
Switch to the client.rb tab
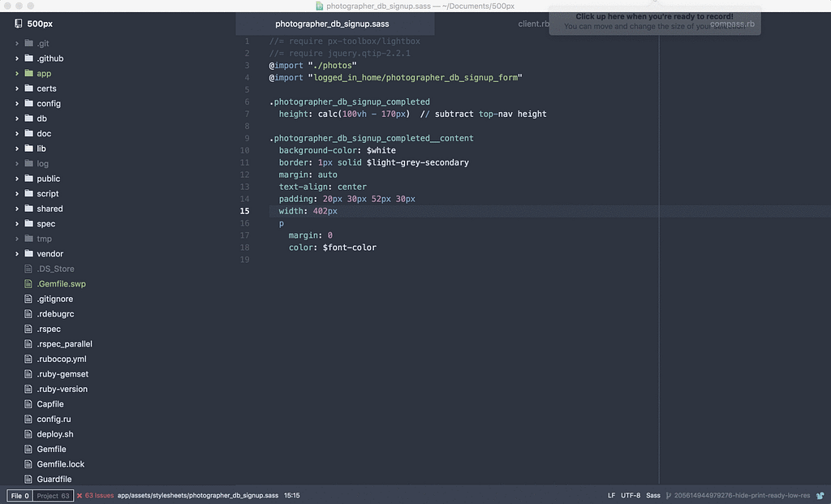[534, 24]
